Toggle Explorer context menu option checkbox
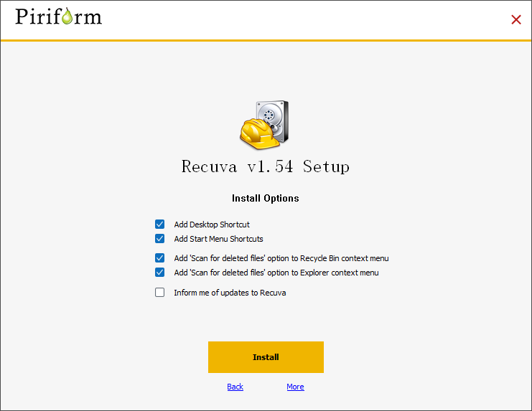 [x=160, y=273]
